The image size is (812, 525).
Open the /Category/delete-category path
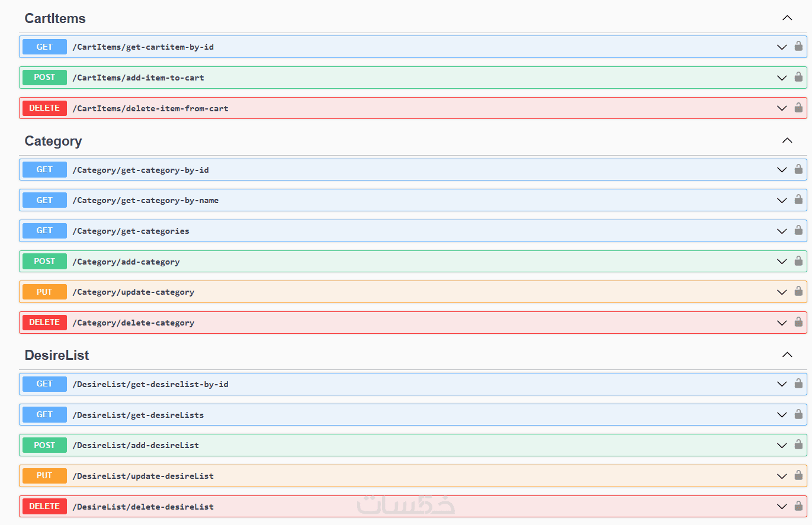[x=133, y=323]
